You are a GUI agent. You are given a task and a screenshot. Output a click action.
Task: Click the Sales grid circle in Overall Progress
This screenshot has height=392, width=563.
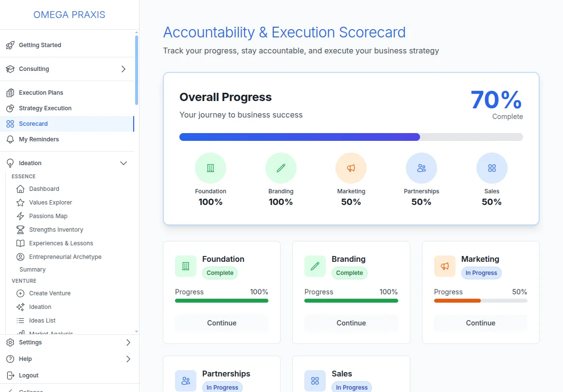click(x=492, y=168)
